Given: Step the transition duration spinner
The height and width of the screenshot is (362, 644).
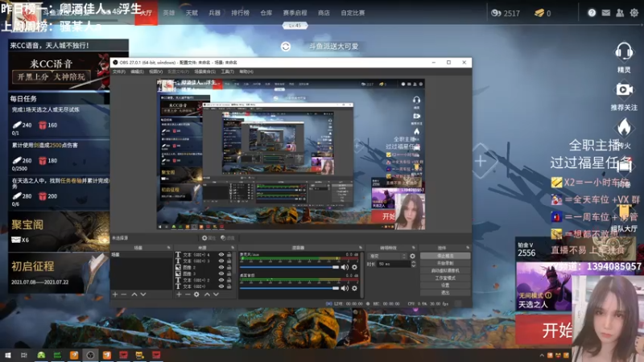Looking at the screenshot, I should [413, 265].
